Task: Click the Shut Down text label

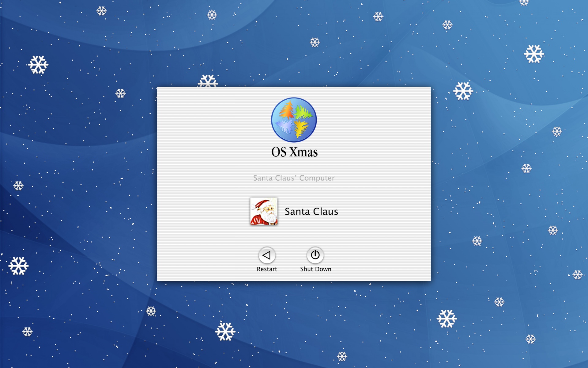Action: point(315,269)
